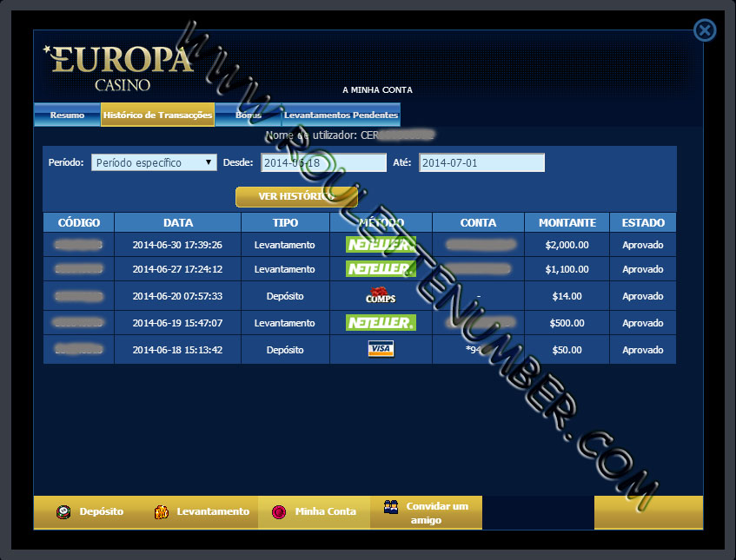Click the CÓDIGO column header

[x=79, y=223]
